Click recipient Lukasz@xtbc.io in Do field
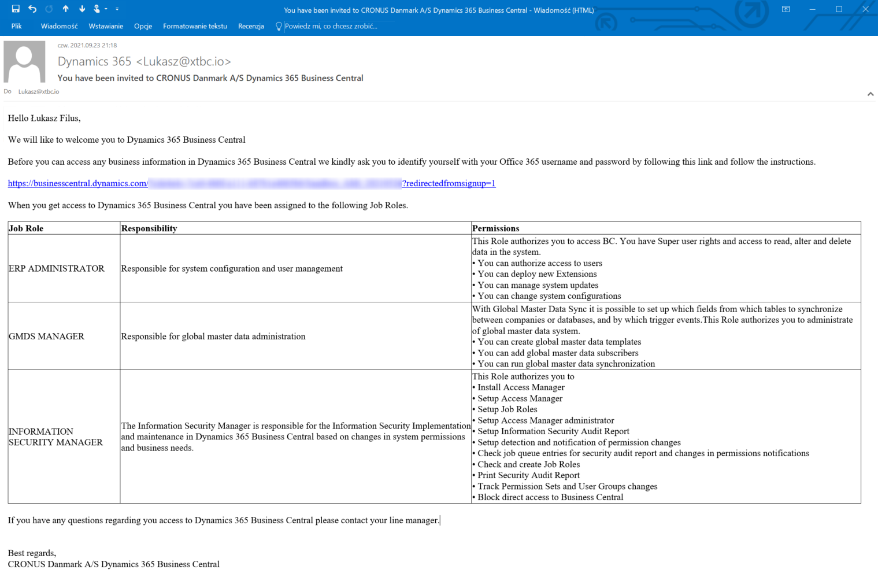The width and height of the screenshot is (878, 588). click(x=39, y=91)
